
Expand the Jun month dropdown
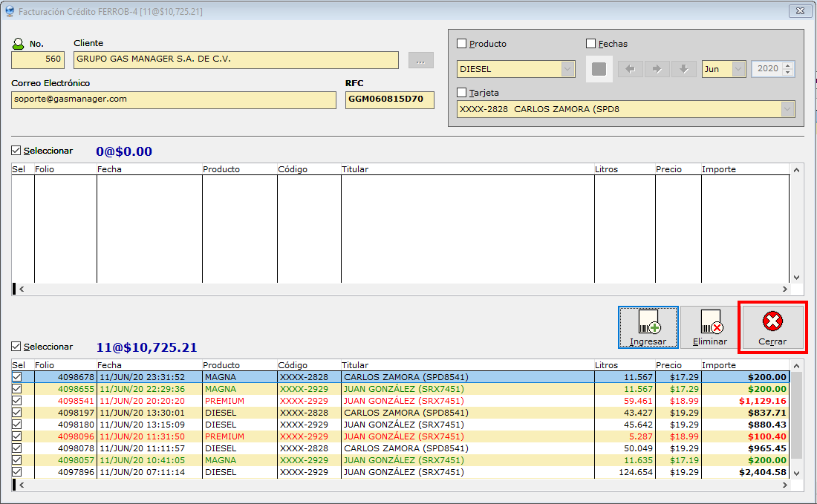tap(738, 69)
